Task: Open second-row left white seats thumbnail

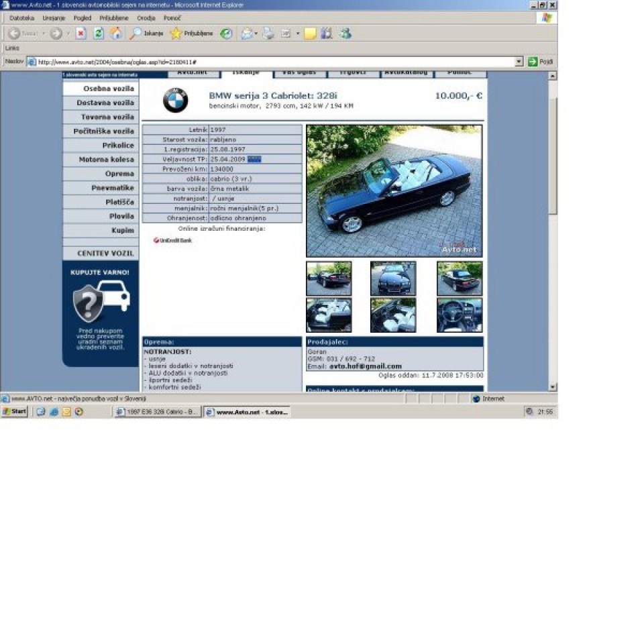Action: pyautogui.click(x=329, y=315)
